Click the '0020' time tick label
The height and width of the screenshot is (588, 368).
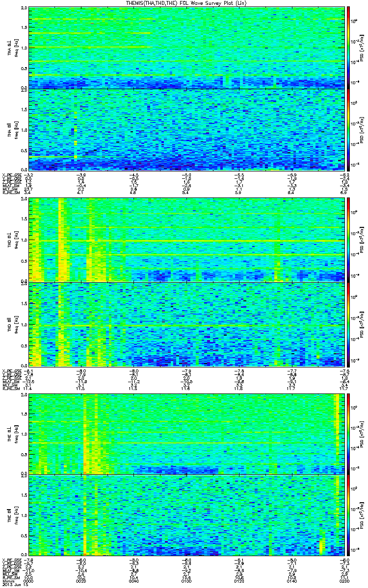pos(82,582)
